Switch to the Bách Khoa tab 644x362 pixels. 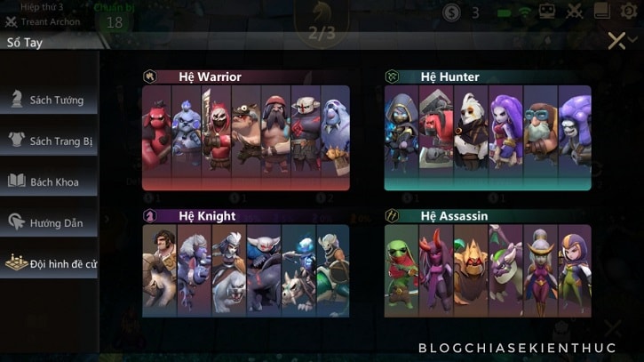[x=49, y=181]
